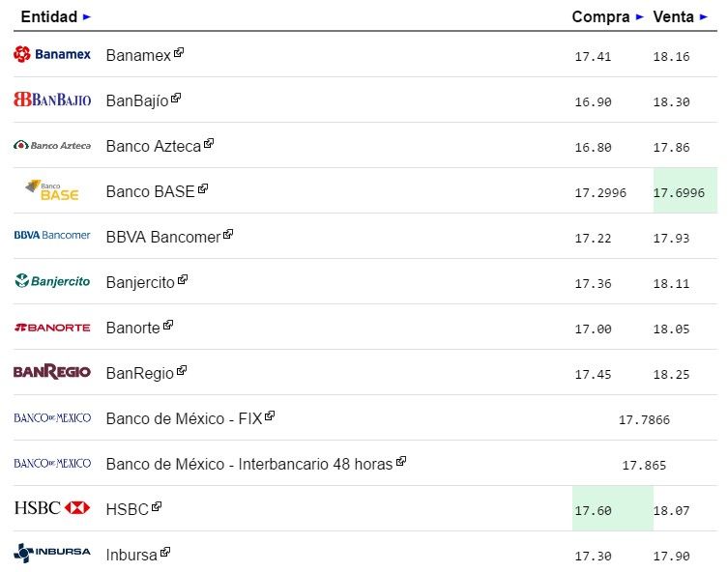728x572 pixels.
Task: Sort table by Compra column arrow
Action: (x=639, y=17)
